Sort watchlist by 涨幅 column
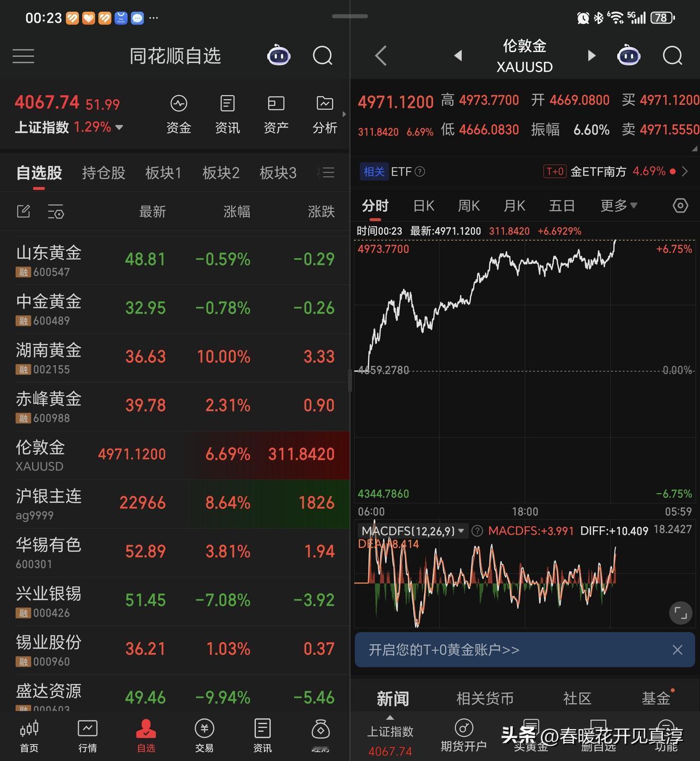This screenshot has height=761, width=700. pos(237,212)
